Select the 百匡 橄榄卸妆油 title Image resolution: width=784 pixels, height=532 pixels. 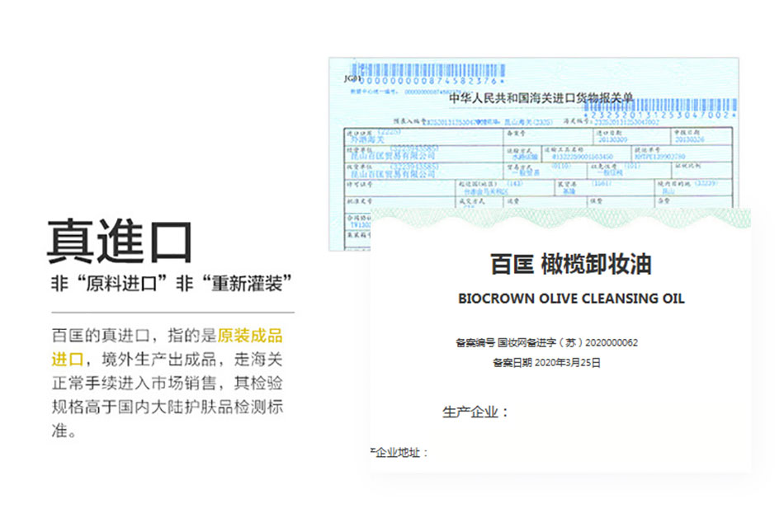coord(570,264)
